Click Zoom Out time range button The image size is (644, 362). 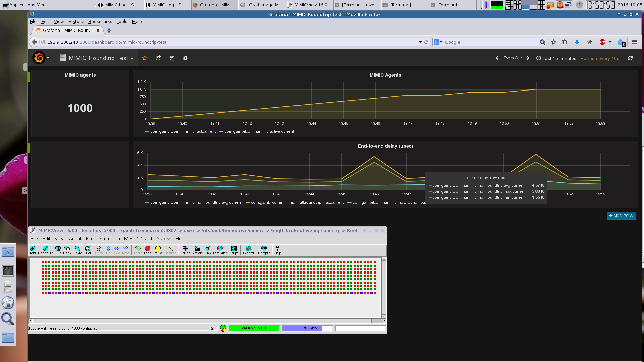[x=513, y=58]
